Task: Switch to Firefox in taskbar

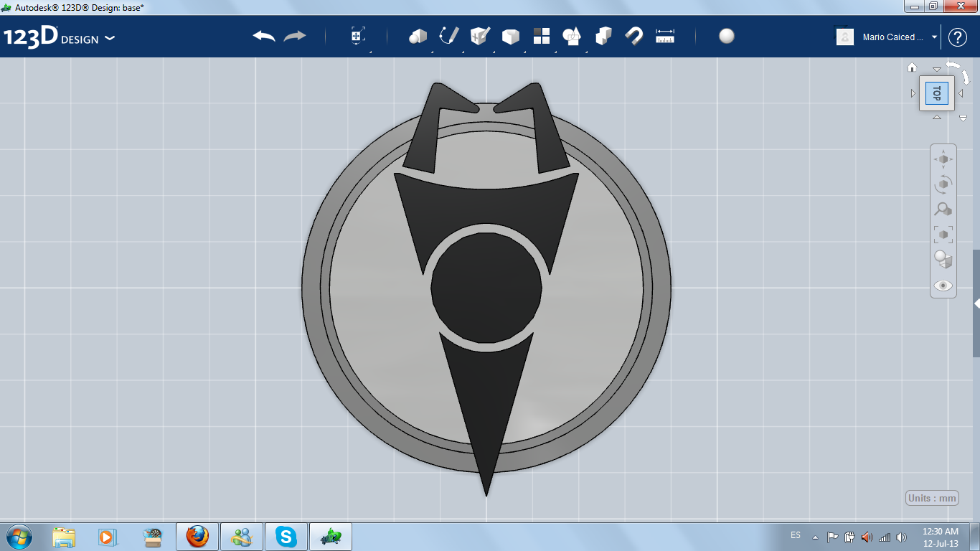Action: [x=197, y=537]
